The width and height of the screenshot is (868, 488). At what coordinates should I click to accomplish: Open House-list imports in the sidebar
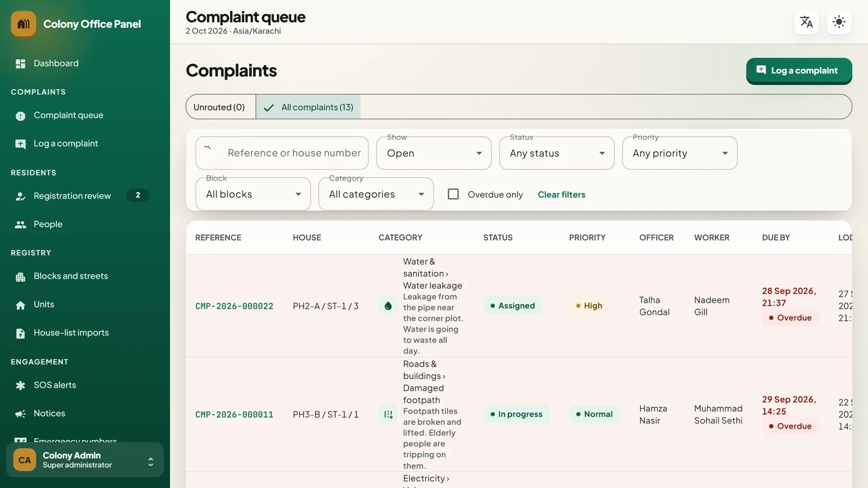coord(85,333)
